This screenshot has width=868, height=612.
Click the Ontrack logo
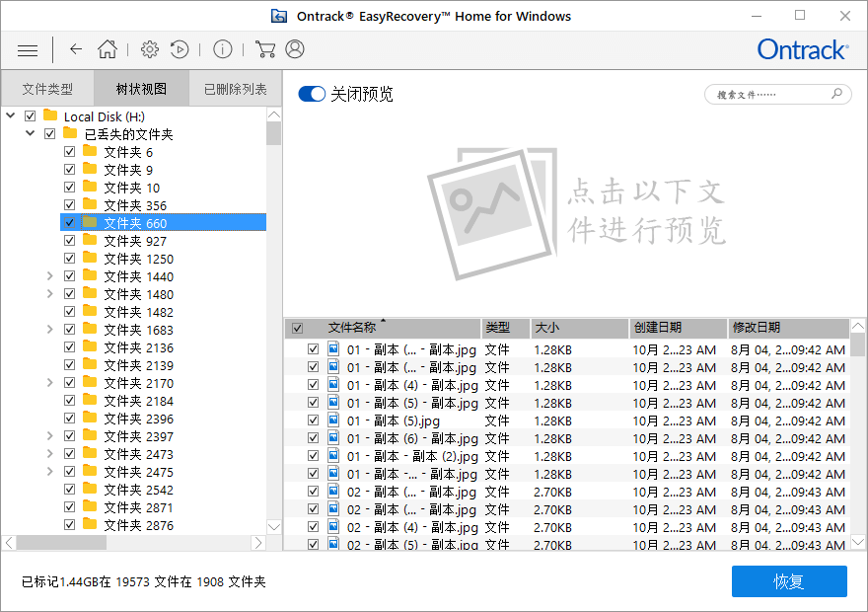click(x=803, y=49)
